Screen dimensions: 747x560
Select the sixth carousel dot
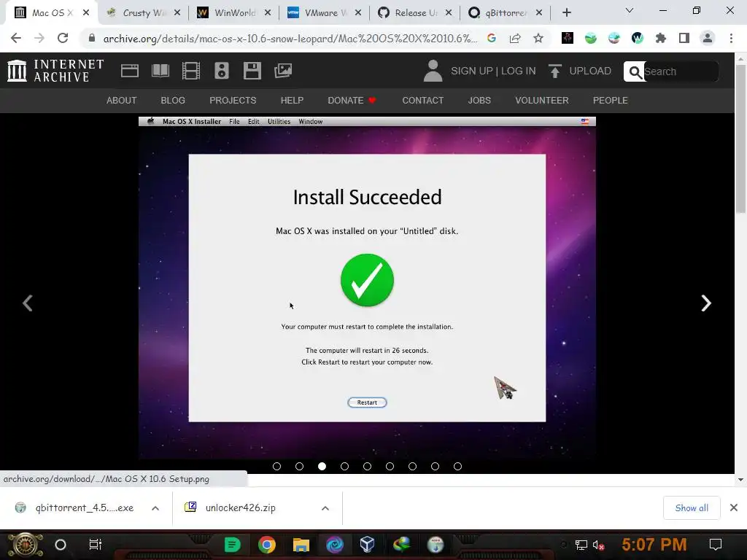390,466
